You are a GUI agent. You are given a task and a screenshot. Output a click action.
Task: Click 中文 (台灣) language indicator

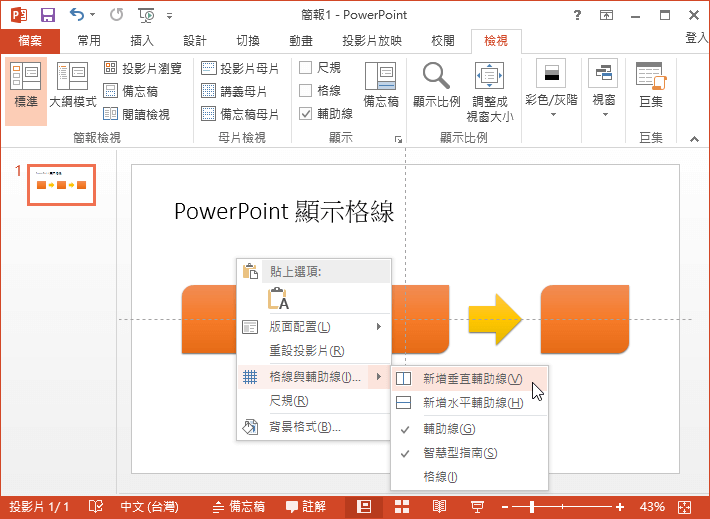(149, 507)
